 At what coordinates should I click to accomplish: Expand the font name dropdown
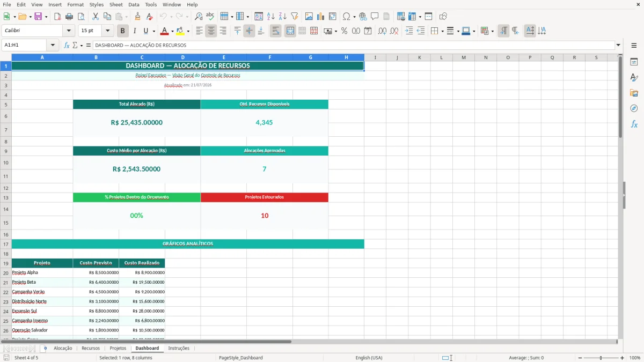pos(69,31)
